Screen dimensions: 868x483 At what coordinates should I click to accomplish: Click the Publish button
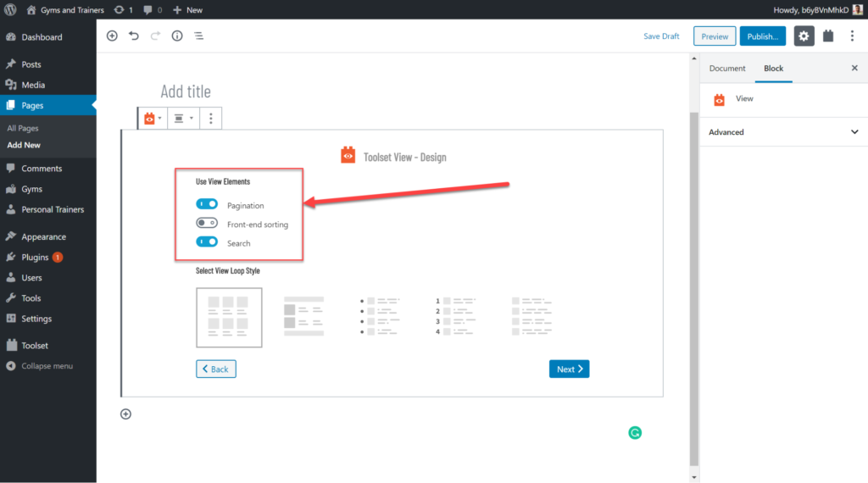pyautogui.click(x=762, y=36)
